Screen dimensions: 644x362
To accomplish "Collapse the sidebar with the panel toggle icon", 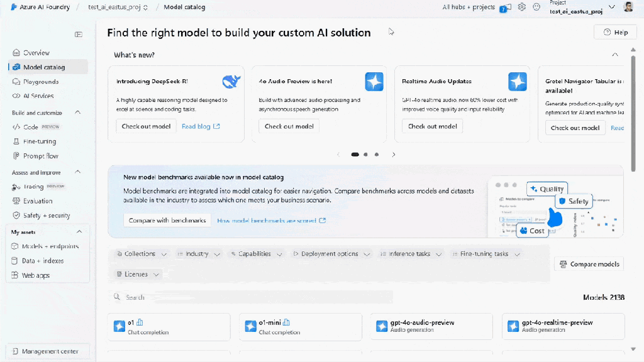I will pos(79,35).
